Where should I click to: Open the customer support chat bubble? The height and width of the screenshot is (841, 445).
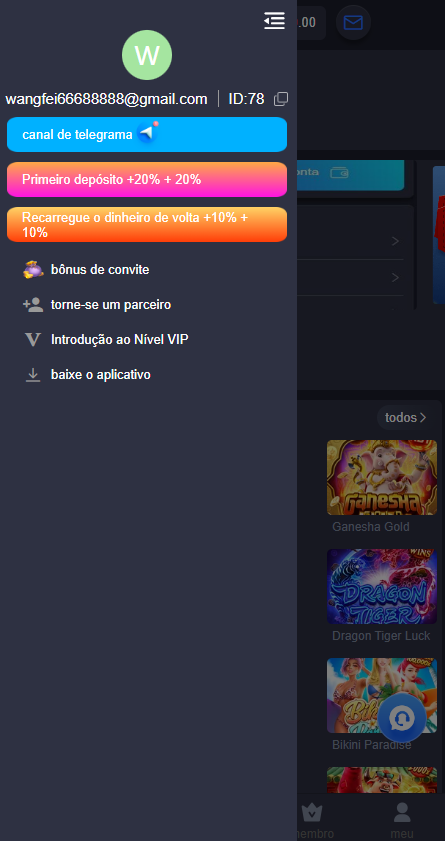click(x=402, y=717)
